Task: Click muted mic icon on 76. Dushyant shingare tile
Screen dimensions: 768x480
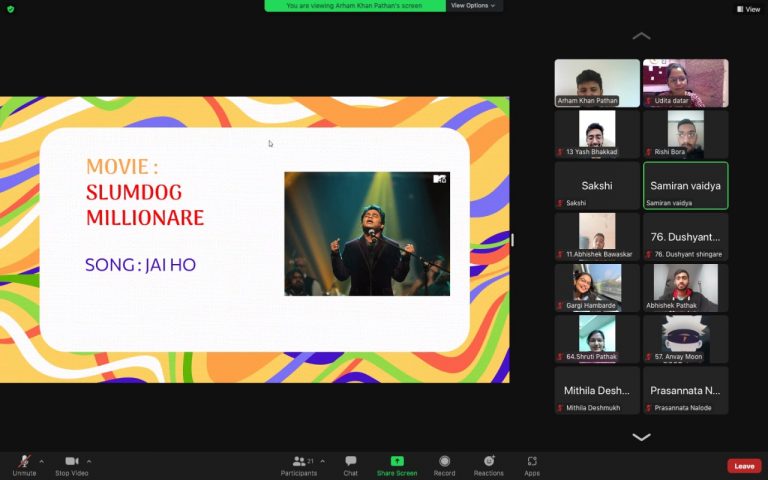Action: [x=649, y=254]
